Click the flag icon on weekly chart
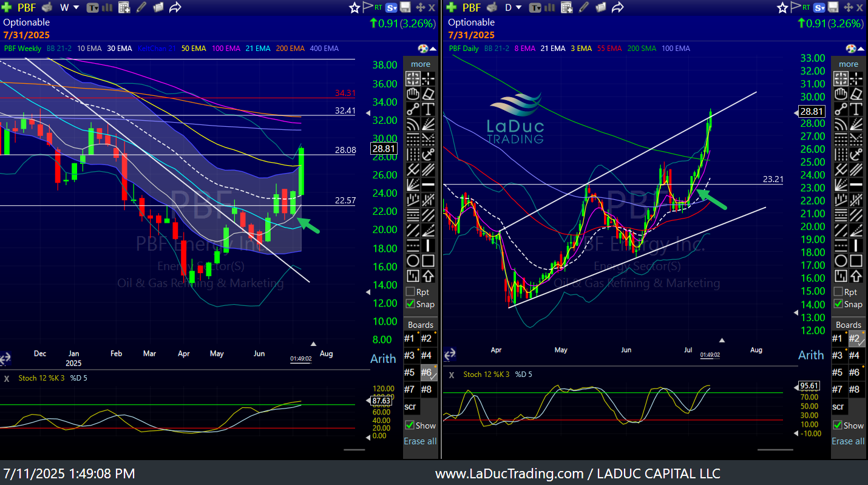The image size is (868, 485). [367, 7]
